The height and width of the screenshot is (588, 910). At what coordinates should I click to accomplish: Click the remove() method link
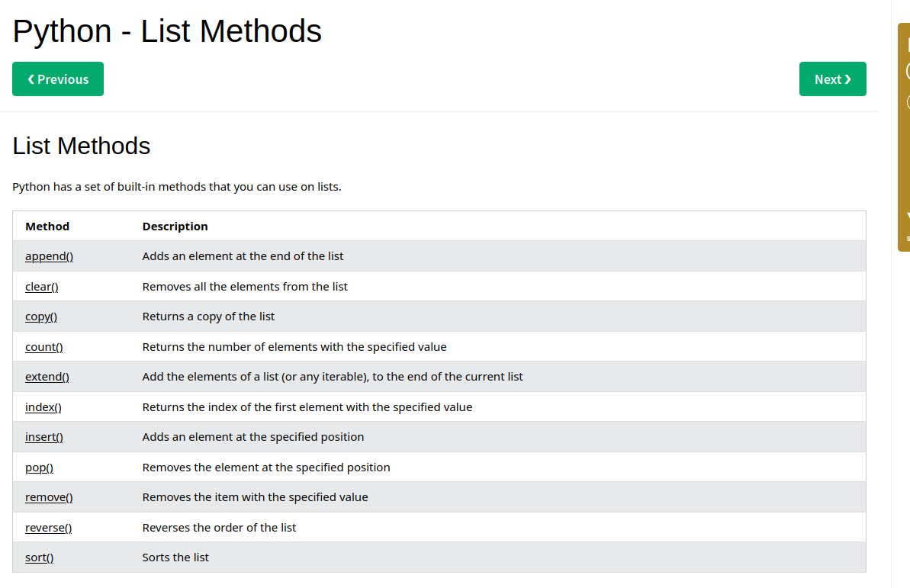coord(49,497)
